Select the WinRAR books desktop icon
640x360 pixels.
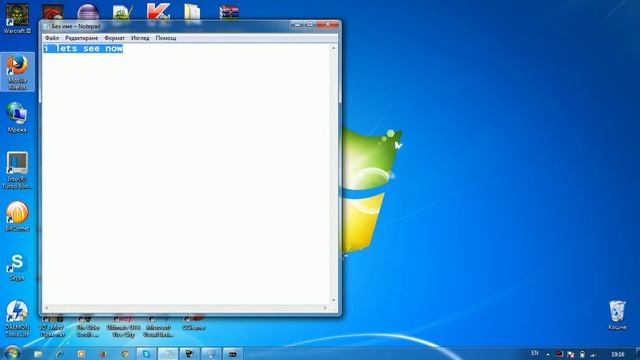pos(229,12)
